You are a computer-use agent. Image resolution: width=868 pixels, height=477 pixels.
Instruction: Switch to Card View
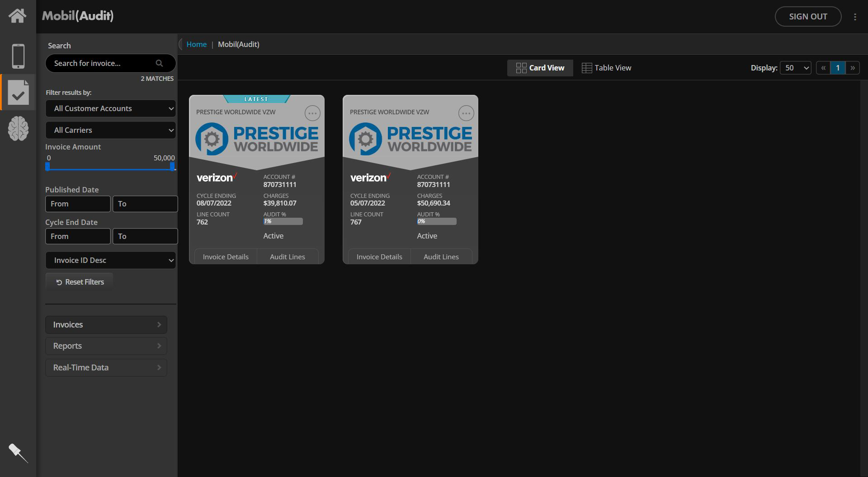[540, 68]
